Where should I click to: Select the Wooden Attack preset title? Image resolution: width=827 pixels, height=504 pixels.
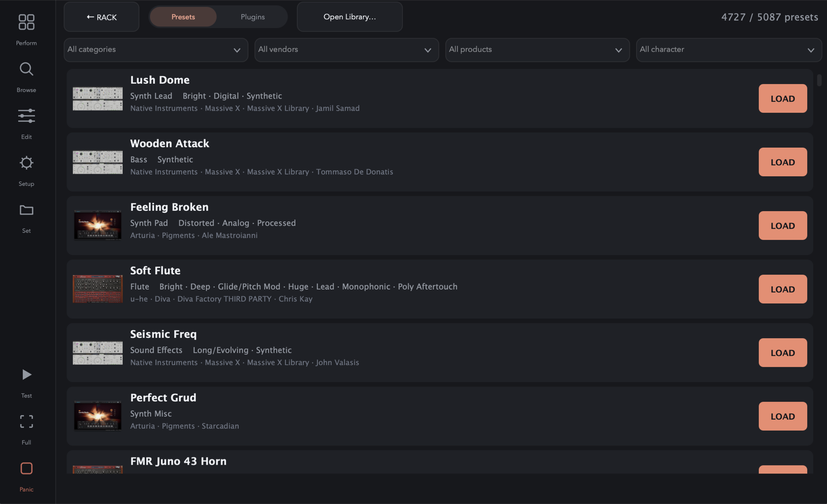tap(170, 144)
